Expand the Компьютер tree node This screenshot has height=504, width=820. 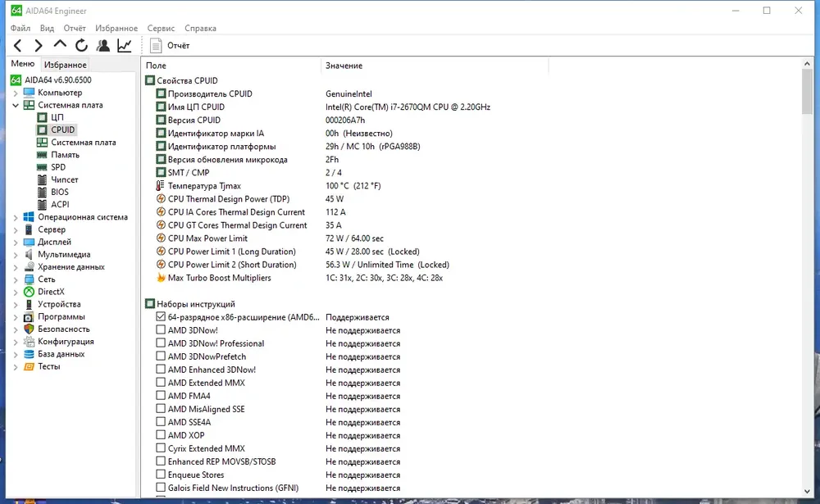tap(15, 93)
